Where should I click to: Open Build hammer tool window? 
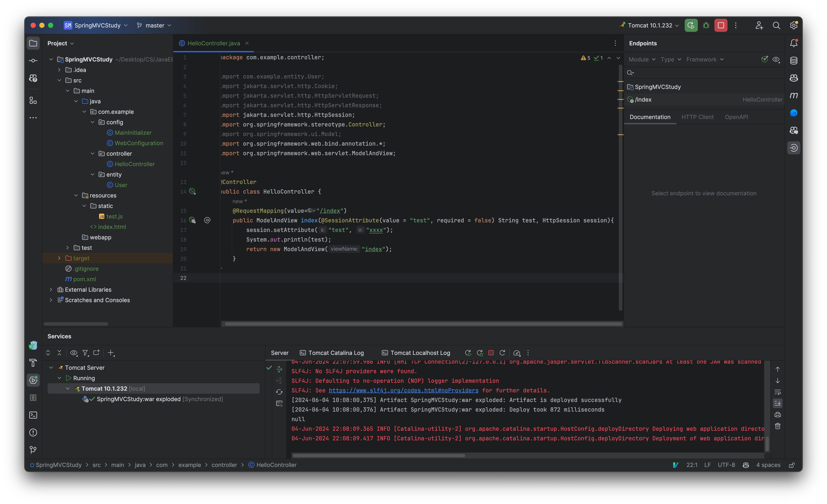(x=33, y=363)
